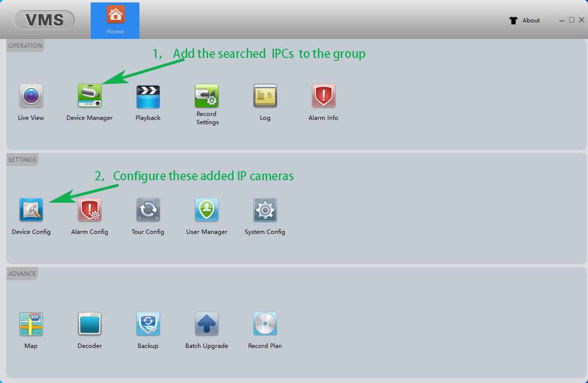The height and width of the screenshot is (383, 588).
Task: Open the Alarm Config icon
Action: coord(90,210)
